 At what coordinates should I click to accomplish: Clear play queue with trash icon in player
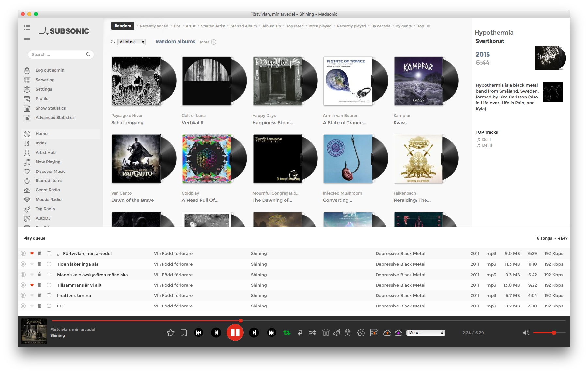[326, 333]
